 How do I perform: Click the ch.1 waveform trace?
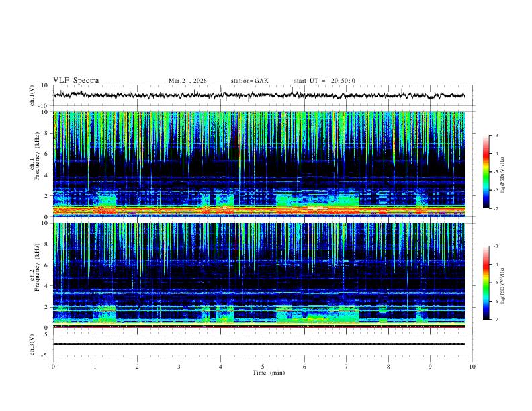[259, 95]
